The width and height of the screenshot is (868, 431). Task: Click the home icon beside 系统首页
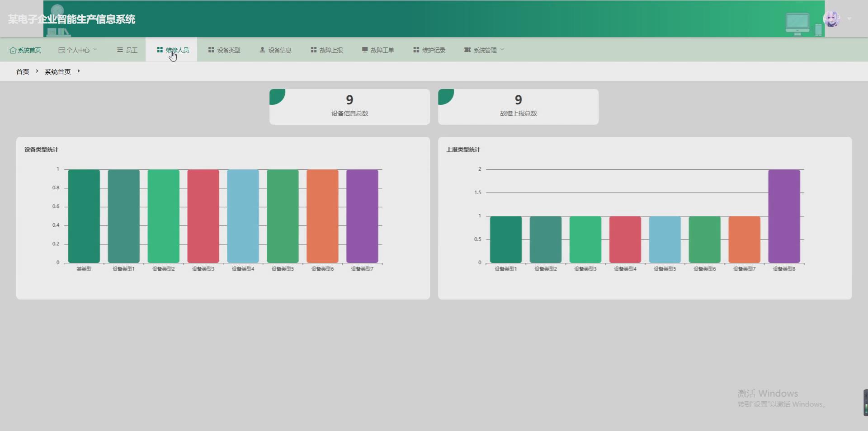pyautogui.click(x=13, y=50)
